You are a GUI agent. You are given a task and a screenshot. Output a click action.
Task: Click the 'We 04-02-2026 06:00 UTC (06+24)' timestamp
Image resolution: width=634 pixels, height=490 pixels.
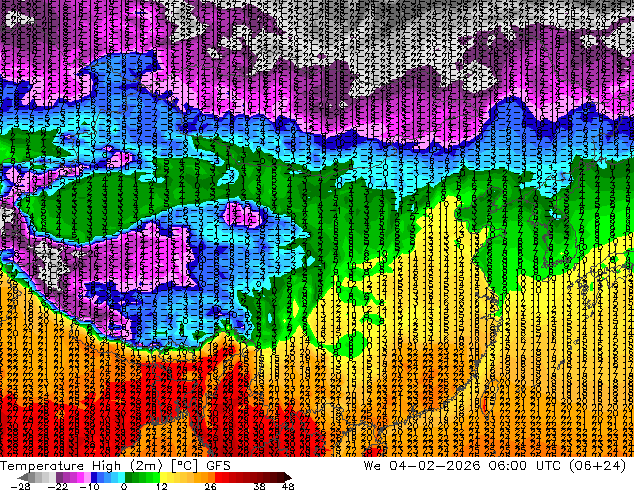[495, 466]
